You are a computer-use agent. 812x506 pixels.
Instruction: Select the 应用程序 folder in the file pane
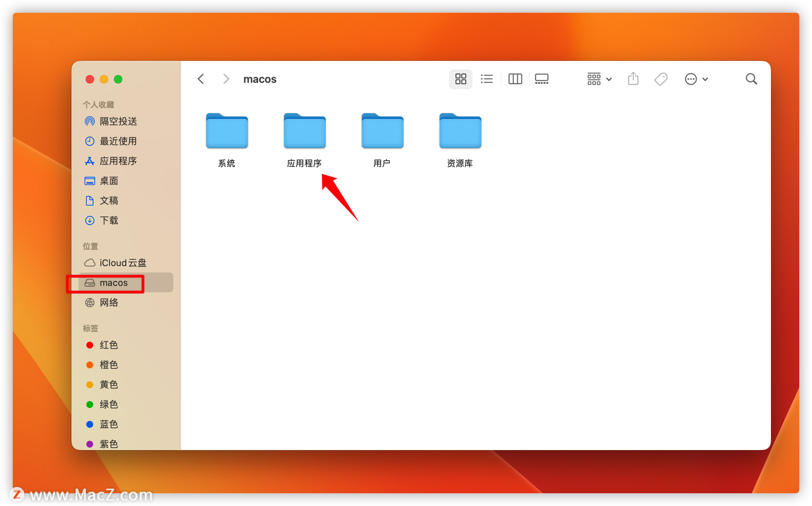pyautogui.click(x=304, y=140)
